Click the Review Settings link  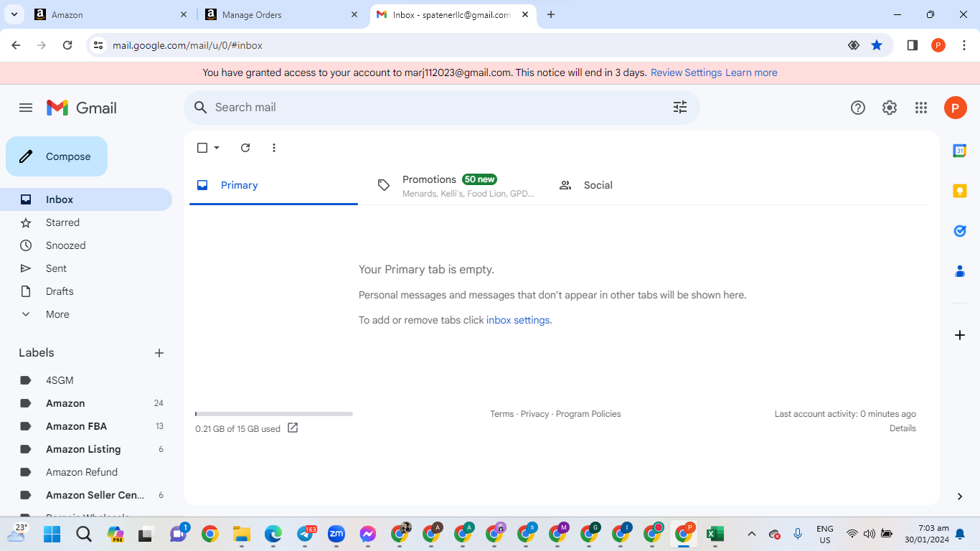click(x=686, y=72)
